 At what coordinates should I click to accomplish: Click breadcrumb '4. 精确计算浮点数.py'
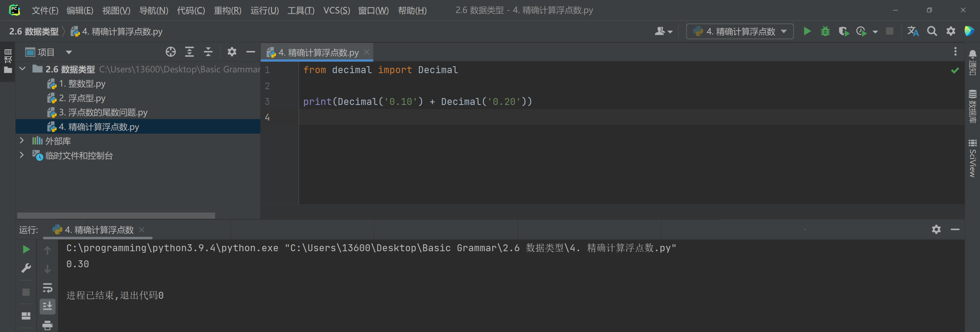click(x=117, y=31)
